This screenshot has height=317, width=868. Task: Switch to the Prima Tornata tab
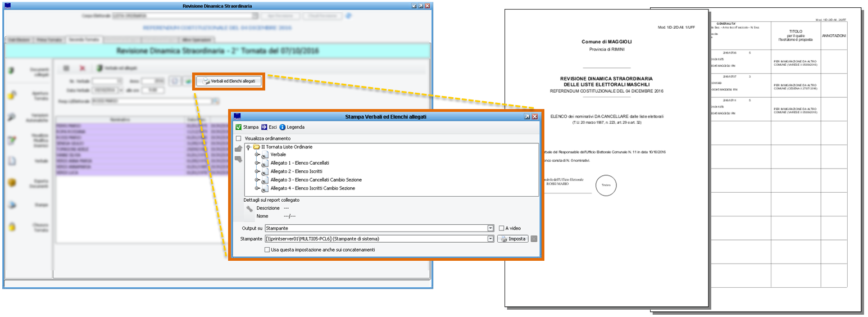[x=49, y=39]
